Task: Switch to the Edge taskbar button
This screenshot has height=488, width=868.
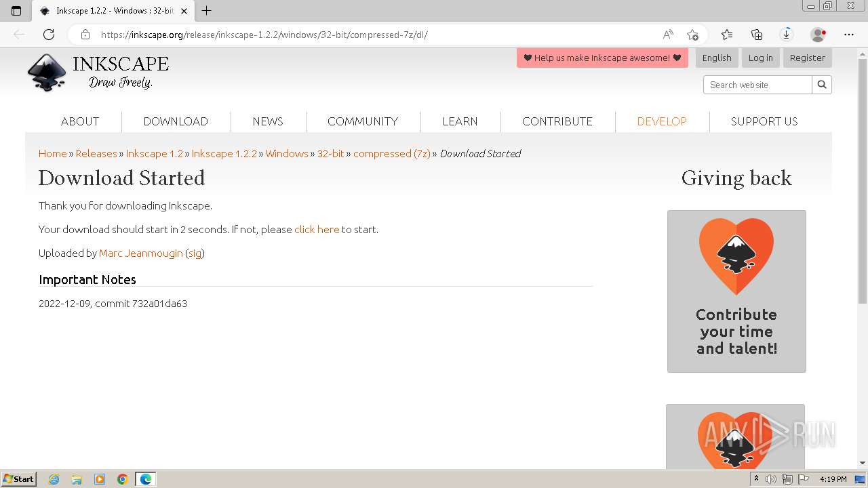Action: tap(146, 479)
